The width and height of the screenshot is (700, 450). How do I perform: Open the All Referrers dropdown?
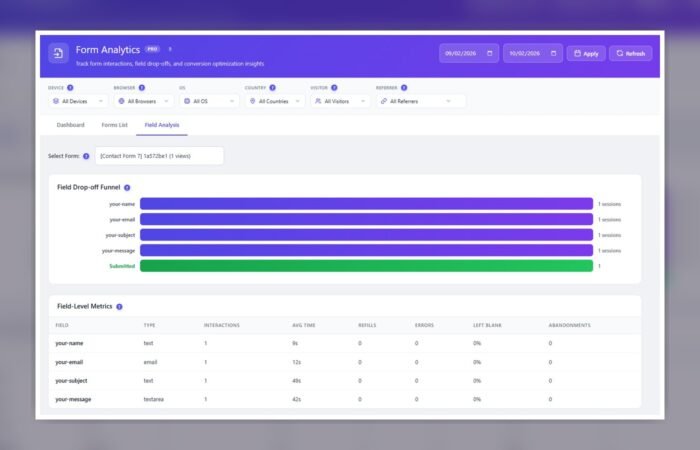[421, 101]
